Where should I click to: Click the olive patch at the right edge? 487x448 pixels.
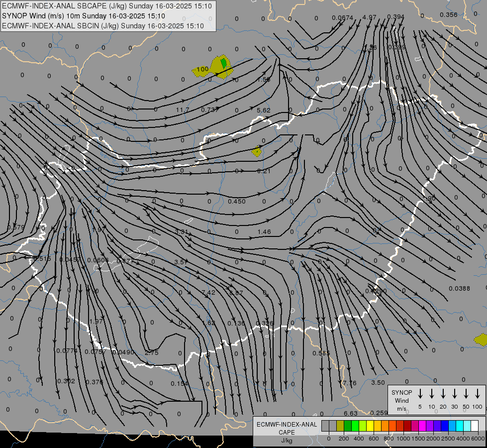[x=481, y=339]
